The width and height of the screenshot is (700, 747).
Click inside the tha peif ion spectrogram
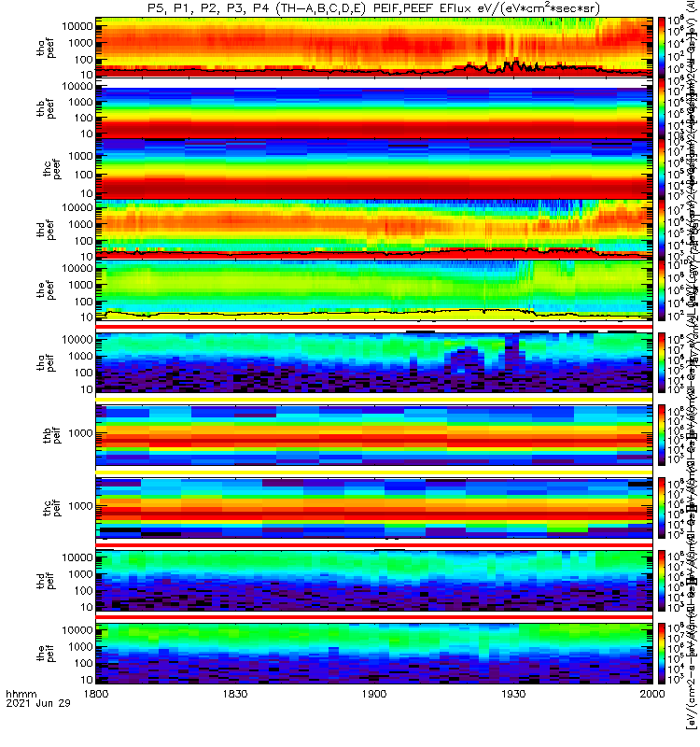374,362
